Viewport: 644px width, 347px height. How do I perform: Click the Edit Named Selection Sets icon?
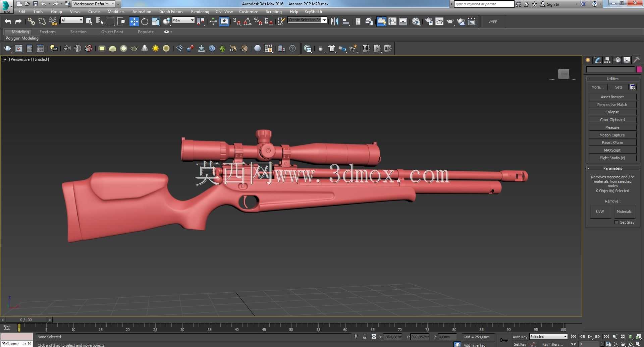coord(281,21)
